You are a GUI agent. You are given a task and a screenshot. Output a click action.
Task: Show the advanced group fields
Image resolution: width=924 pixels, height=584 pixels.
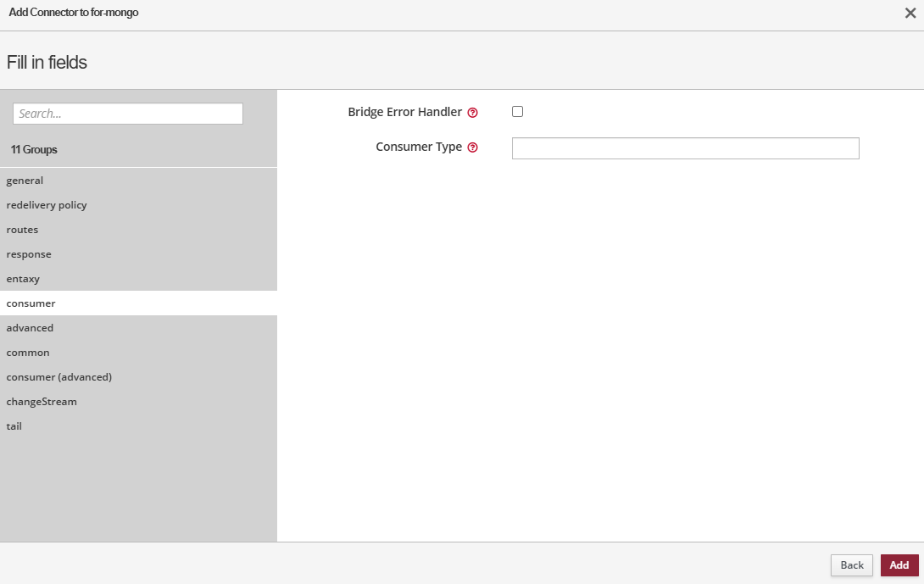30,328
